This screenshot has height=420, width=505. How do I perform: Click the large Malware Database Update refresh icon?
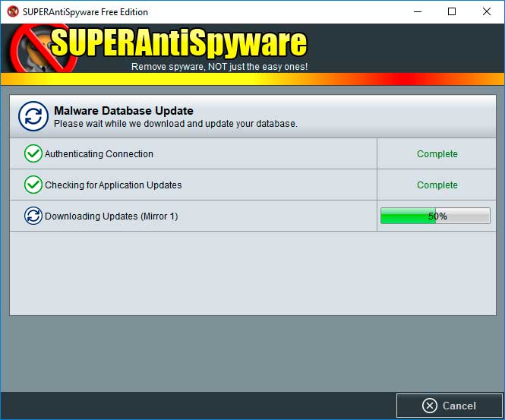pyautogui.click(x=33, y=116)
